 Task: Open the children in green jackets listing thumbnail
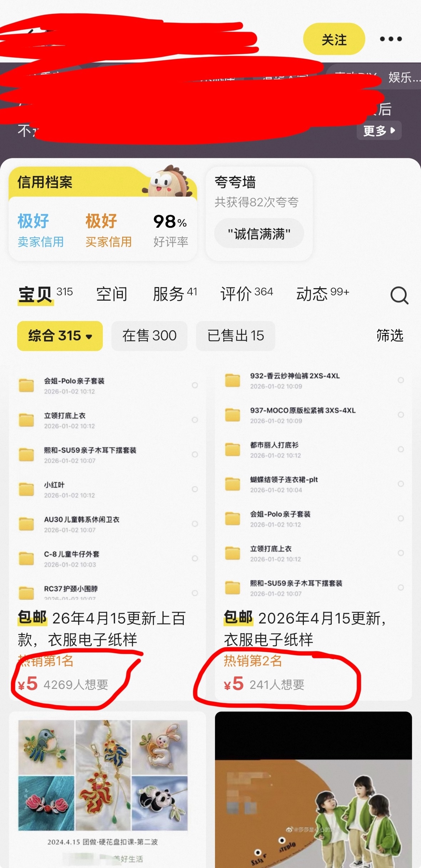[314, 790]
